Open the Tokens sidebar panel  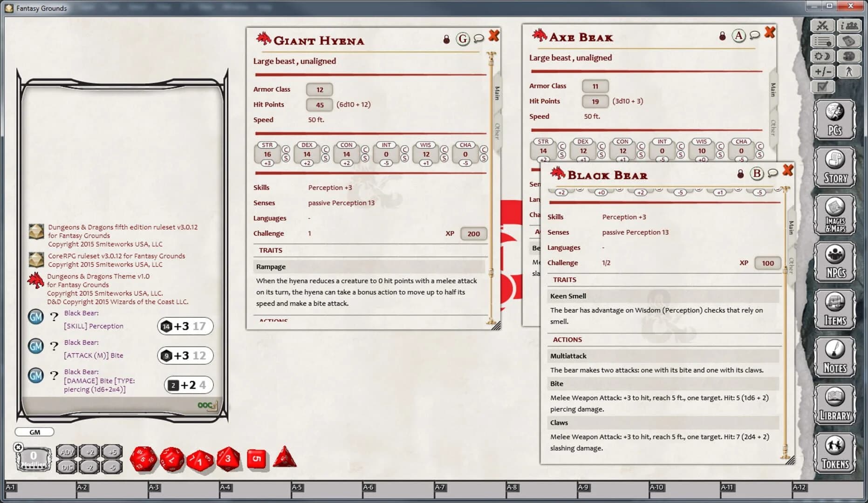(x=834, y=452)
